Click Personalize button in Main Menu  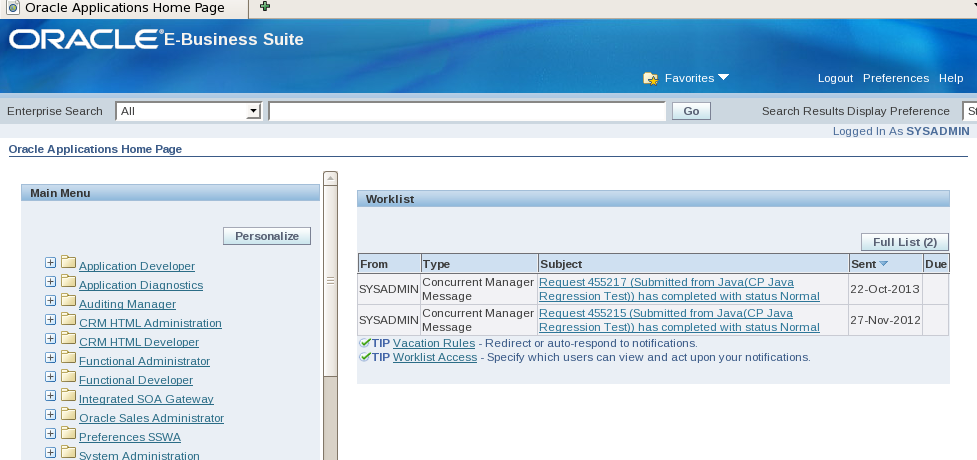(x=267, y=236)
